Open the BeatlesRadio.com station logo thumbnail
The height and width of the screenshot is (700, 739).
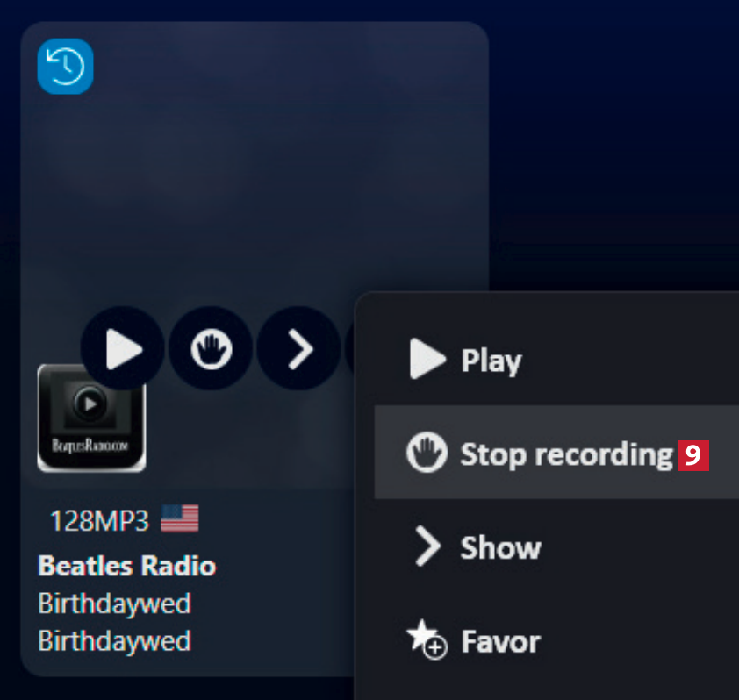tap(91, 418)
